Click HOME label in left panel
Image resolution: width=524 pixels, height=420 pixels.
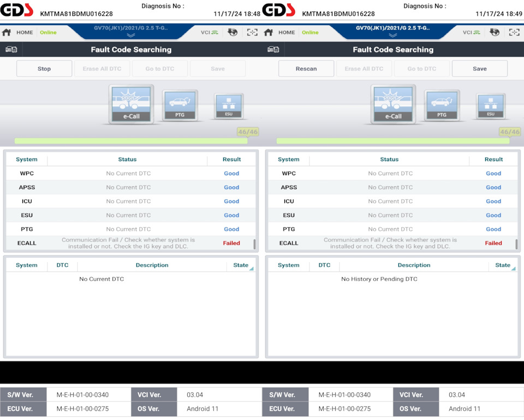click(25, 32)
